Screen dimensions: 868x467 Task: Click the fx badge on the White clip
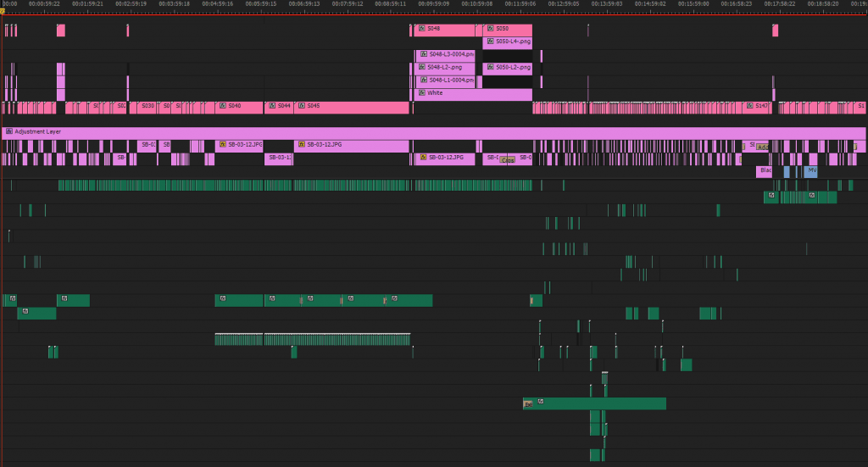422,93
